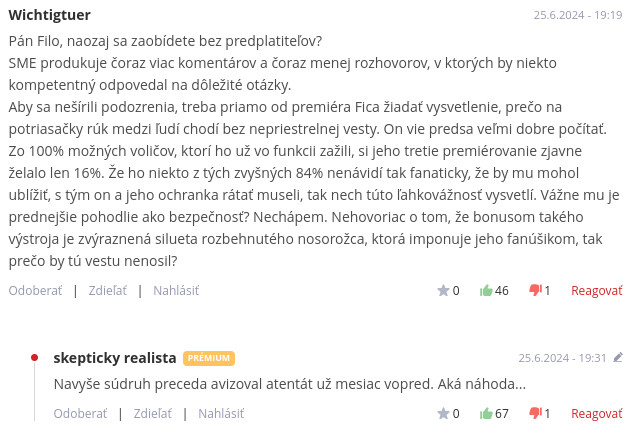Report the Wichtigtuer comment via Nahlásiť
The width and height of the screenshot is (633, 438).
coord(175,291)
